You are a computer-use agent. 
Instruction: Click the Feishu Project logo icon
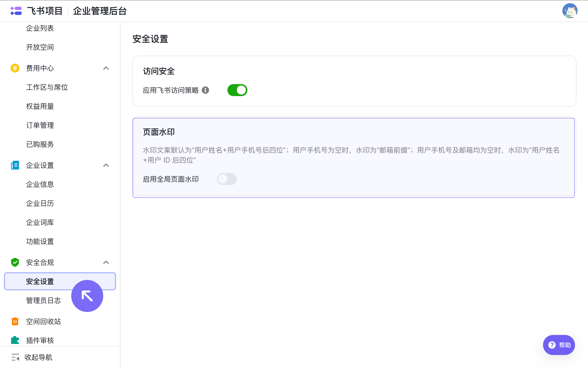pyautogui.click(x=16, y=11)
